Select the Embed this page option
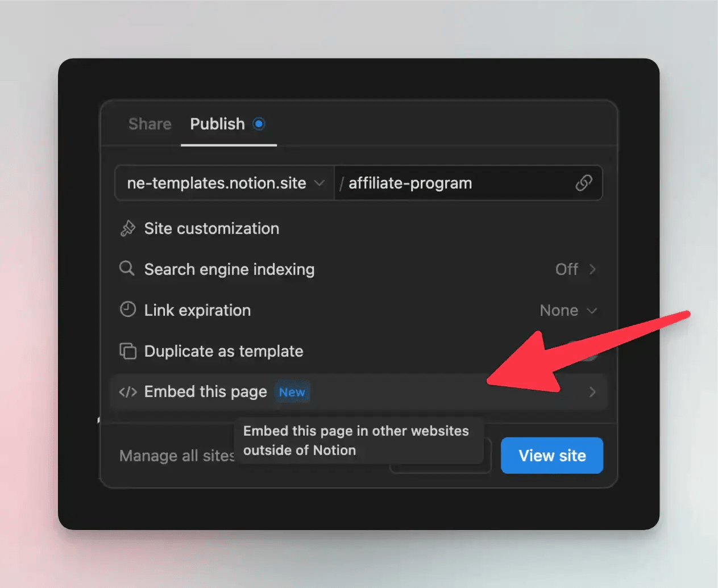This screenshot has height=588, width=718. click(x=359, y=392)
